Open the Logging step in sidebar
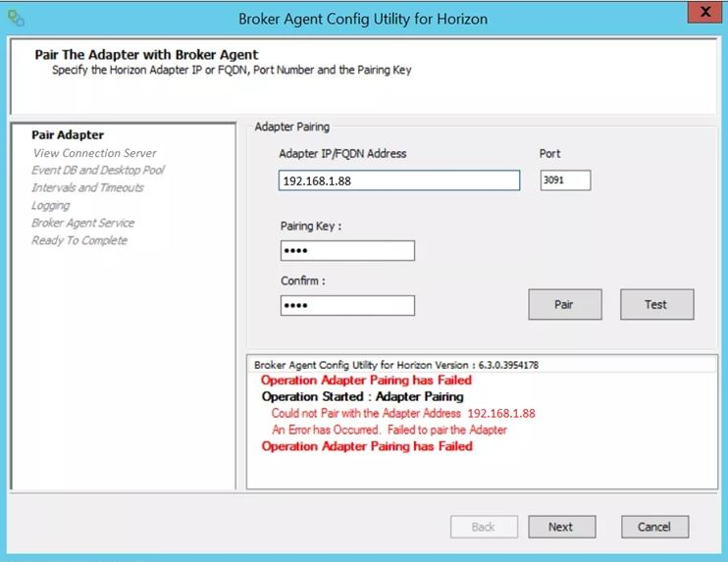 [x=51, y=206]
